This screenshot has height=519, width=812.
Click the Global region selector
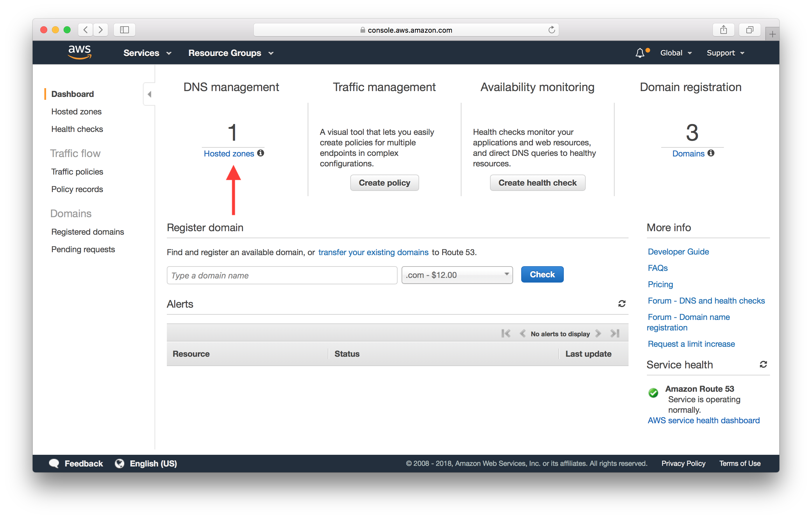676,53
